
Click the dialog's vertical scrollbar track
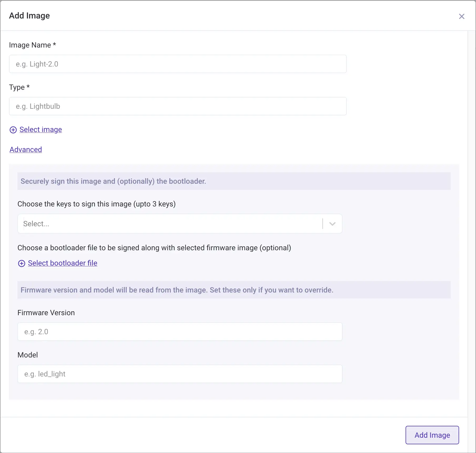472,224
